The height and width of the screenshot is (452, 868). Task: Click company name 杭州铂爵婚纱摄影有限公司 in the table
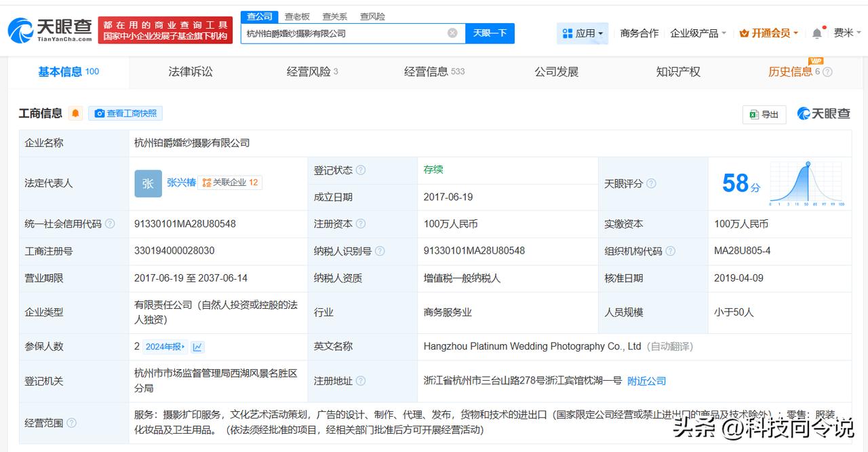(192, 143)
